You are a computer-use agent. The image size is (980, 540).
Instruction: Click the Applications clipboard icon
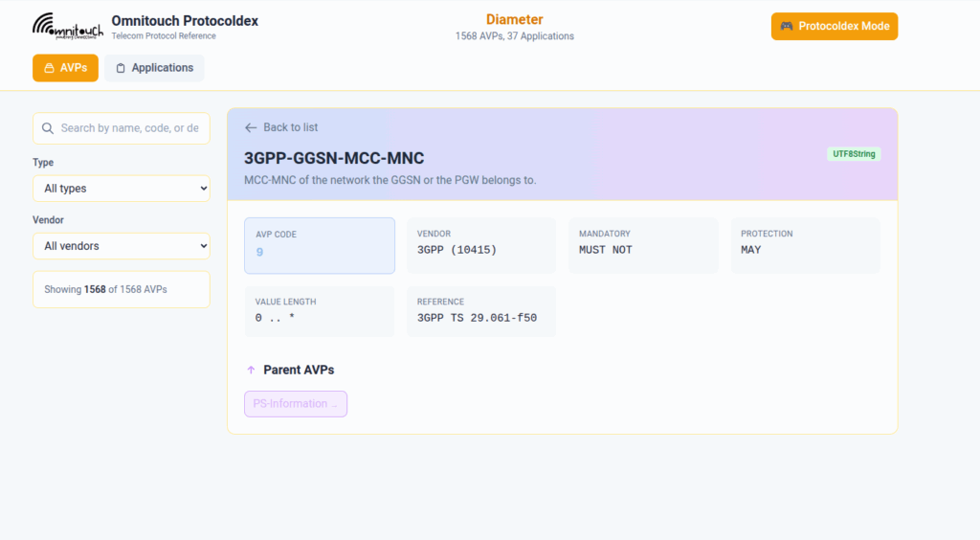point(121,69)
